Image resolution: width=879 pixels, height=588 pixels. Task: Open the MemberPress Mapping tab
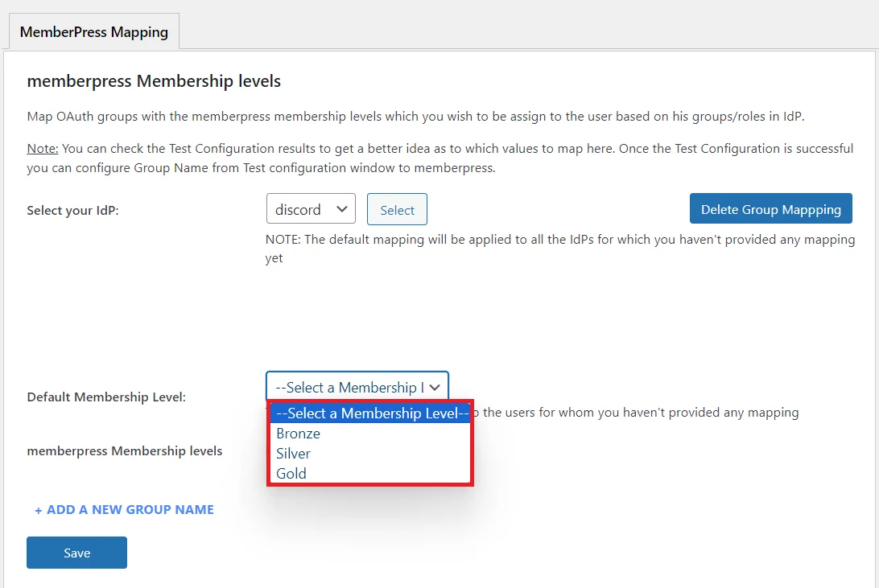click(x=93, y=32)
